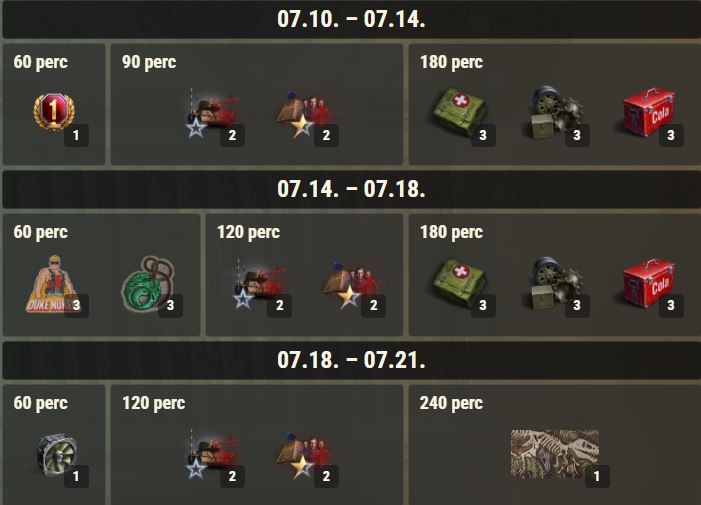Click the gold laurel premium day badge

pos(54,112)
